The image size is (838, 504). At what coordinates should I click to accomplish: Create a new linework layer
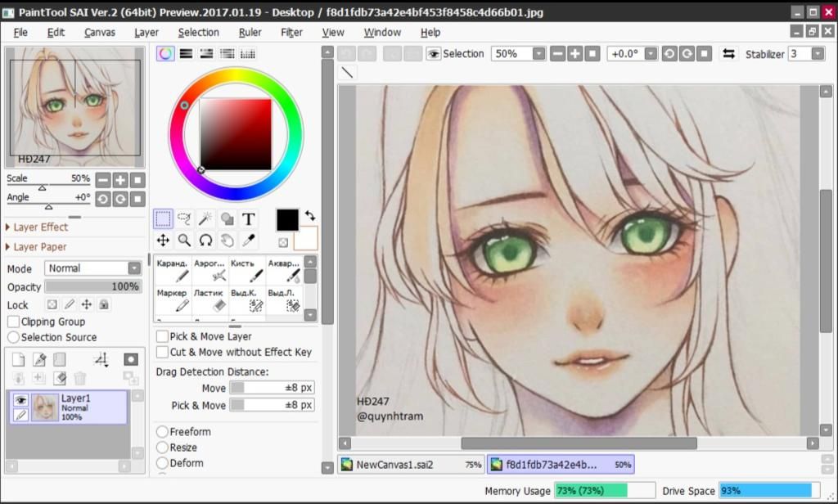pyautogui.click(x=39, y=360)
